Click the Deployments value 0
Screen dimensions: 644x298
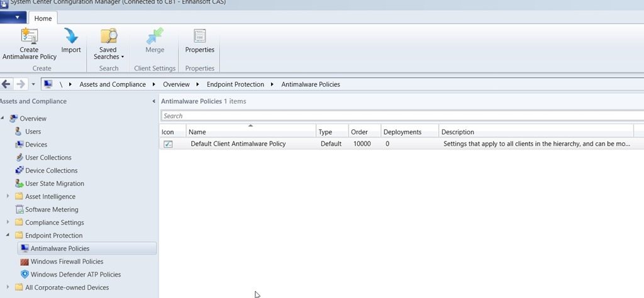click(387, 144)
